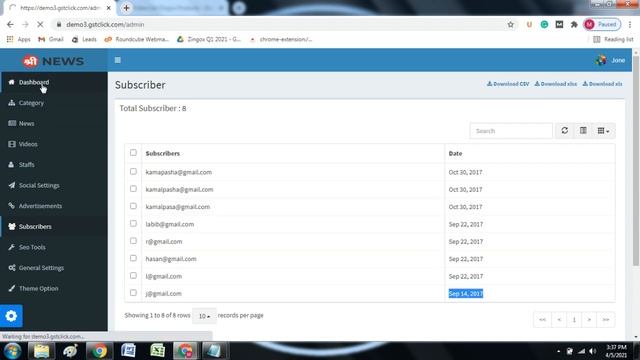This screenshot has width=640, height=360.
Task: Download subscribers as xlsx
Action: pyautogui.click(x=556, y=84)
